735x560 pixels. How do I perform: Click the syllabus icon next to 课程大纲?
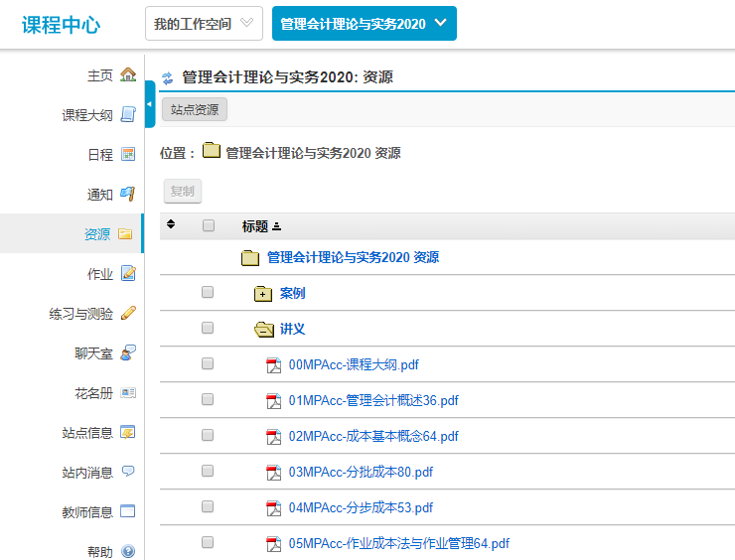tap(127, 115)
